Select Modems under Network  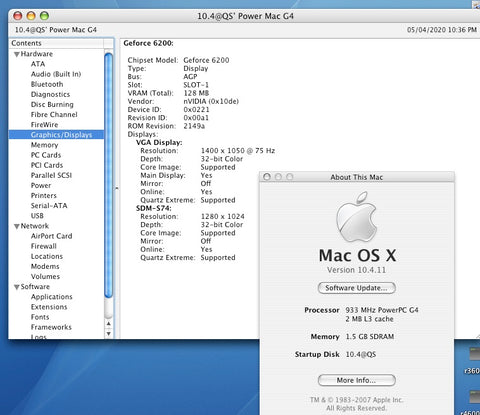coord(45,266)
